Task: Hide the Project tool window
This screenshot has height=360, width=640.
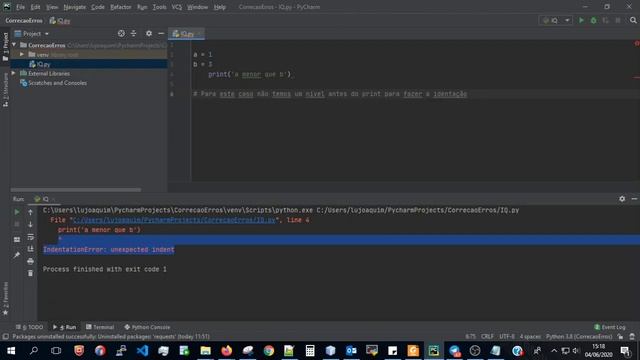Action: (x=161, y=33)
